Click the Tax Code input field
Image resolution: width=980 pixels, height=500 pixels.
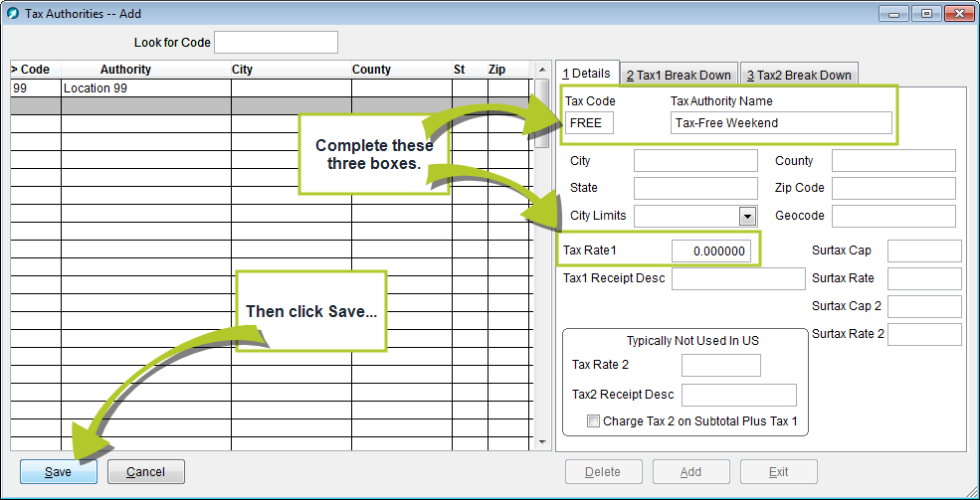pos(590,122)
